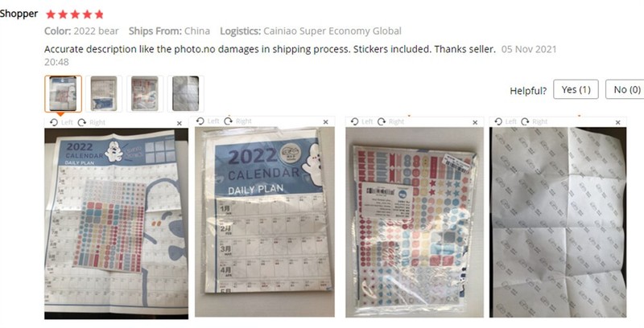Click the five-star rating
Viewport: 644px width, 328px height.
pos(75,14)
